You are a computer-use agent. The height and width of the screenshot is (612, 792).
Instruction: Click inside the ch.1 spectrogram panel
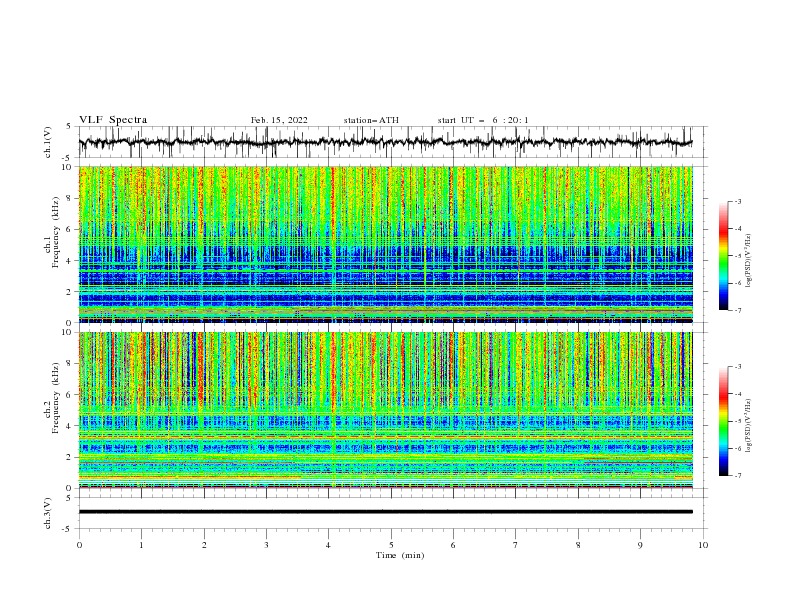point(385,244)
